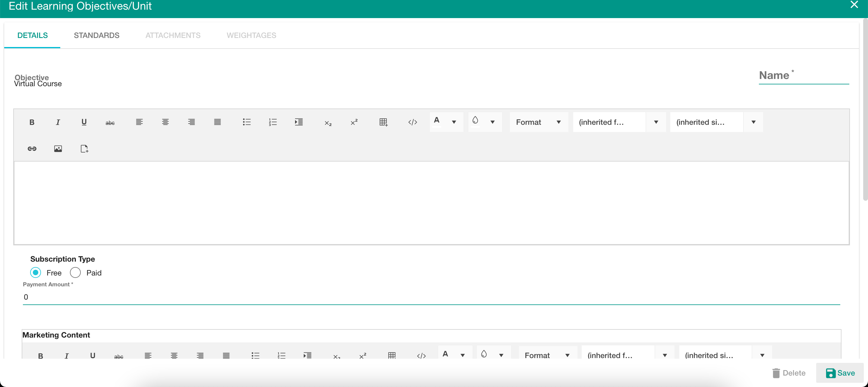Insert table in Marketing Content toolbar
Image resolution: width=868 pixels, height=387 pixels.
(x=392, y=355)
